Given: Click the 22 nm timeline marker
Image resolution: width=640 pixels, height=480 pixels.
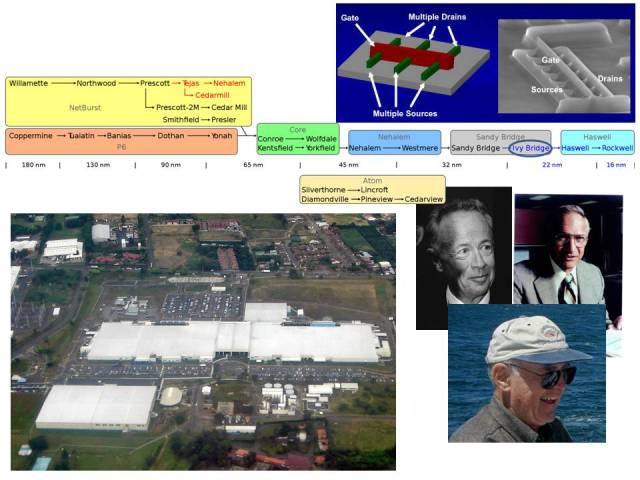Looking at the screenshot, I should (x=551, y=165).
